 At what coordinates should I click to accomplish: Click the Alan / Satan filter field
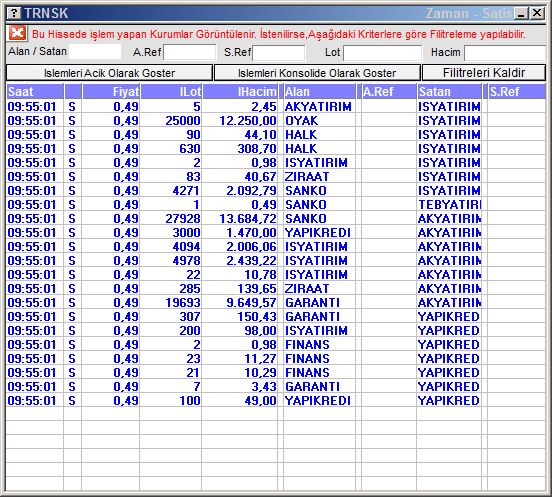pos(95,52)
